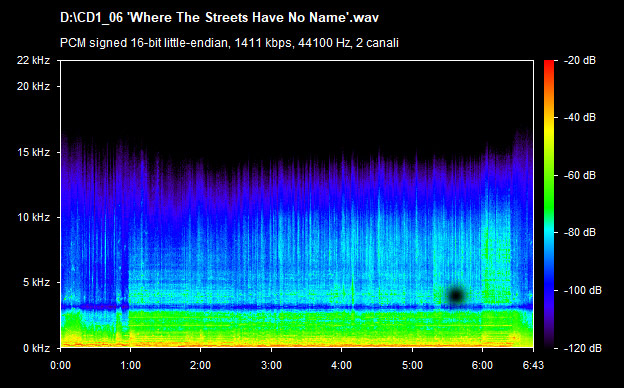Screen dimensions: 624x388
Task: Click the 5 kHz frequency axis label
Action: pyautogui.click(x=36, y=283)
